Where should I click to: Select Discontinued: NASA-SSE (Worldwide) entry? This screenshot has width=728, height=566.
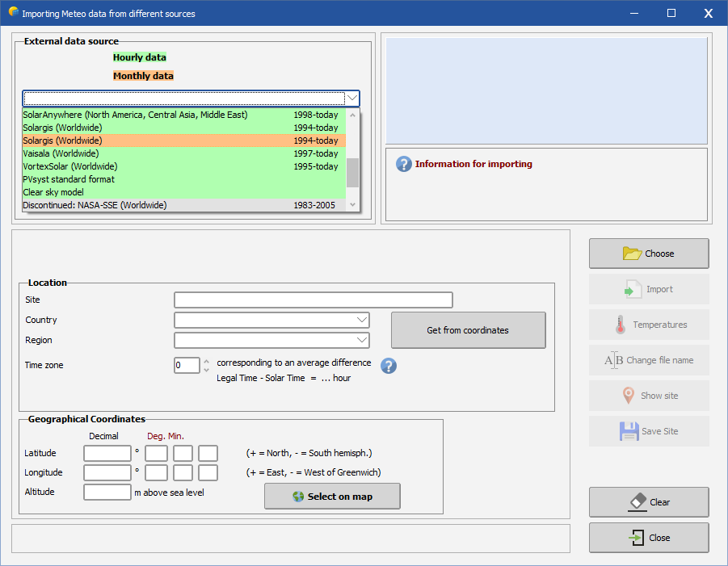(x=184, y=205)
